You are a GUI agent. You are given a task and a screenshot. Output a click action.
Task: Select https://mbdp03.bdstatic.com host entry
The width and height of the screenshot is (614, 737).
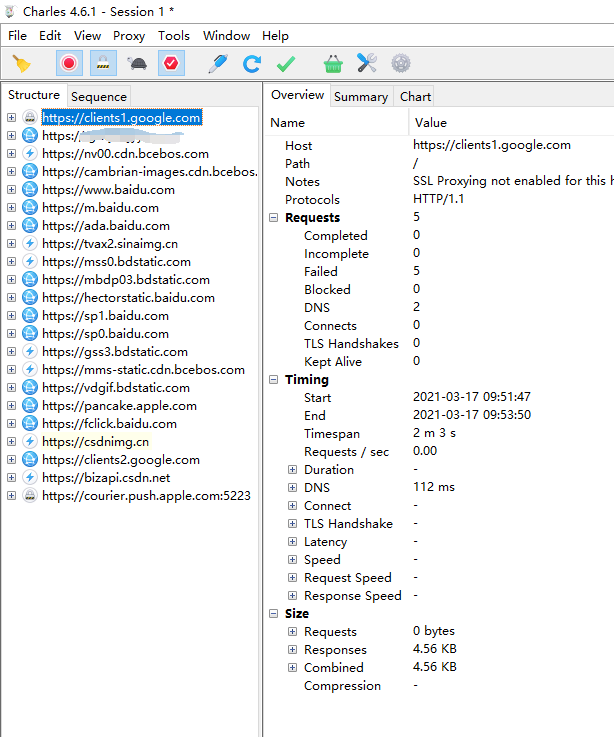(126, 280)
